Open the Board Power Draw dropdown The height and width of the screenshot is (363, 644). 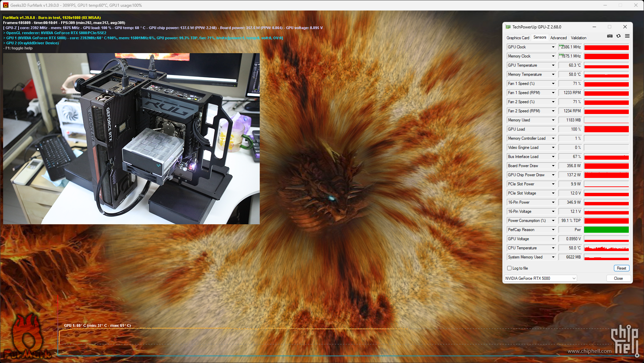pos(553,166)
